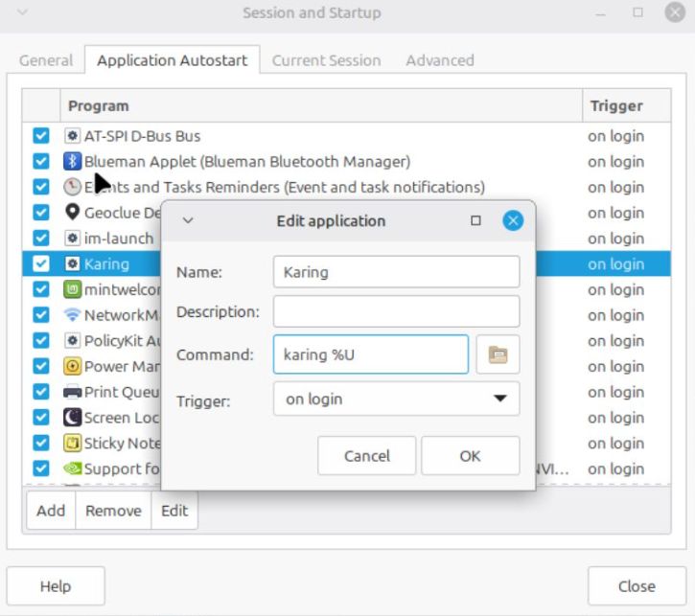Click the Description text field

point(396,311)
